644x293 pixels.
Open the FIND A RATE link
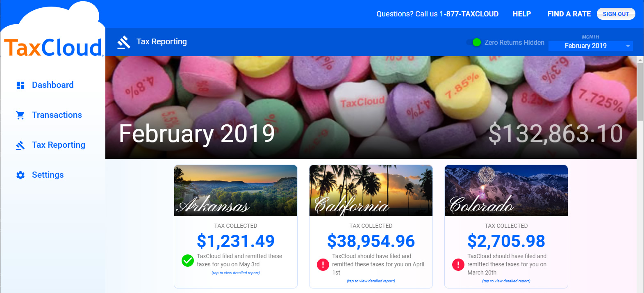tap(569, 14)
